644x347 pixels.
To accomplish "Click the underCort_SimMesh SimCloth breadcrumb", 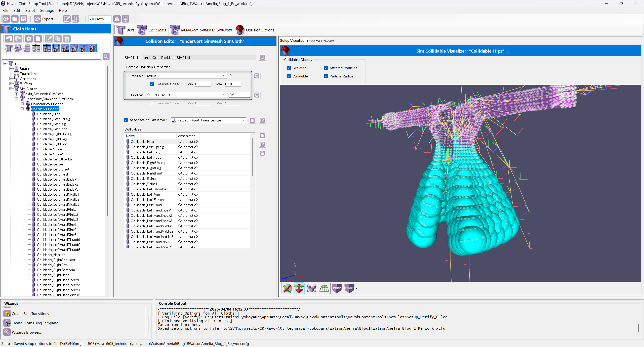I will [201, 30].
